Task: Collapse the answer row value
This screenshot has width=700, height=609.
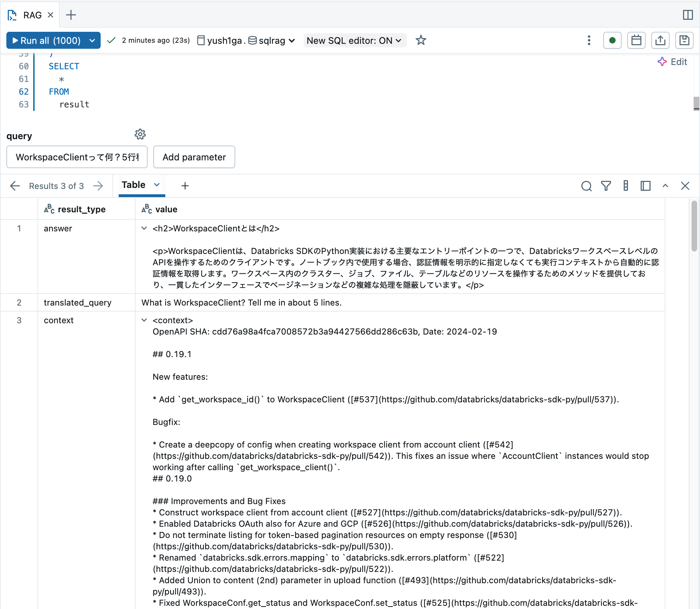Action: tap(144, 229)
